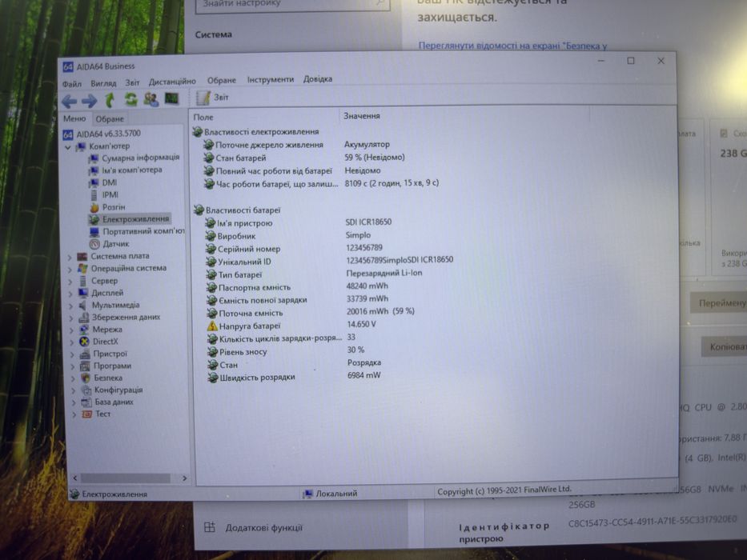This screenshot has height=560, width=747.
Task: Expand the Операційна система node
Action: [x=70, y=270]
